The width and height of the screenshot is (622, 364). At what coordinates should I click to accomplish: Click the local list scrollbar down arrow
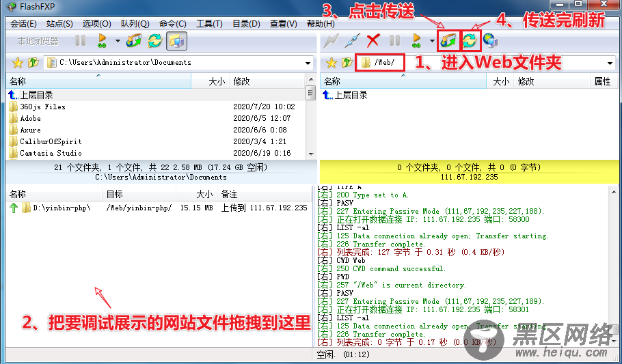pos(310,154)
